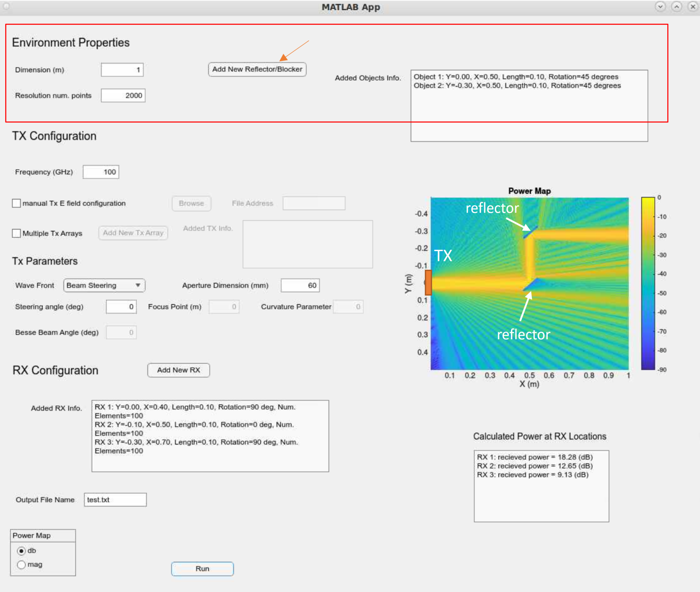Click the orange TX marker on plot
The image size is (700, 592).
pos(428,282)
